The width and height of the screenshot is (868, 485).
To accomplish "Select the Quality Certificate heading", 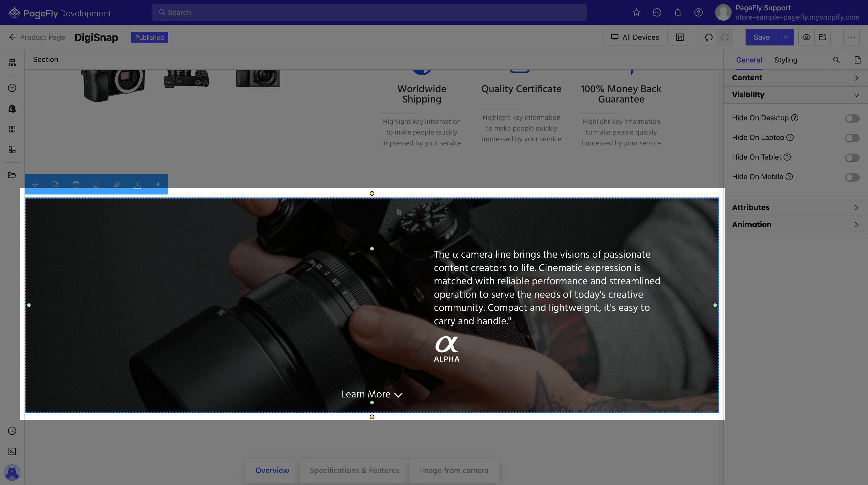I will coord(521,89).
